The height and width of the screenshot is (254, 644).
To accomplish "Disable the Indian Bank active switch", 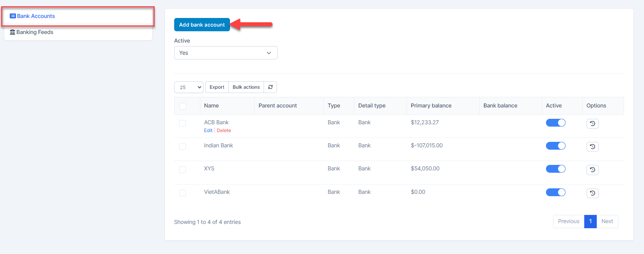I will (555, 146).
